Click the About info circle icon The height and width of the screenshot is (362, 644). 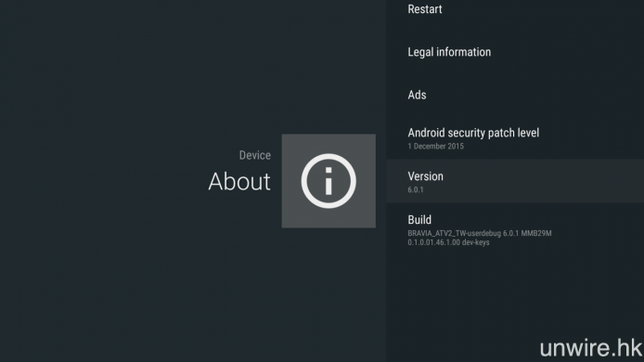coord(328,181)
